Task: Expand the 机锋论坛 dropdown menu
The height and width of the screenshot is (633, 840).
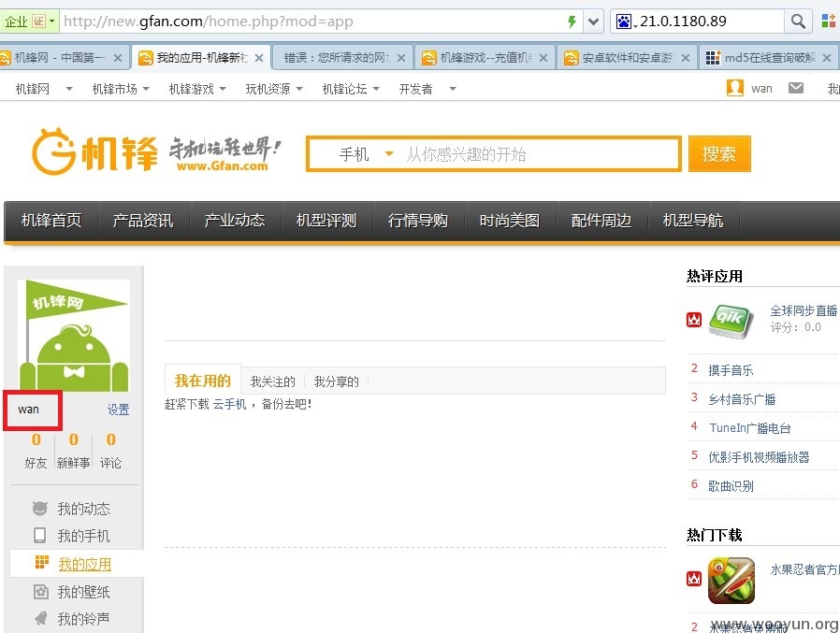Action: (x=375, y=89)
